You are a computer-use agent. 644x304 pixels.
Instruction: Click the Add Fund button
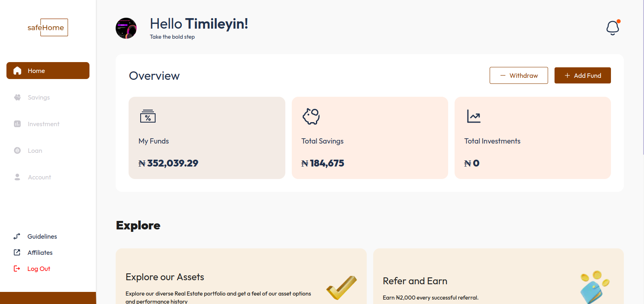[x=582, y=75]
